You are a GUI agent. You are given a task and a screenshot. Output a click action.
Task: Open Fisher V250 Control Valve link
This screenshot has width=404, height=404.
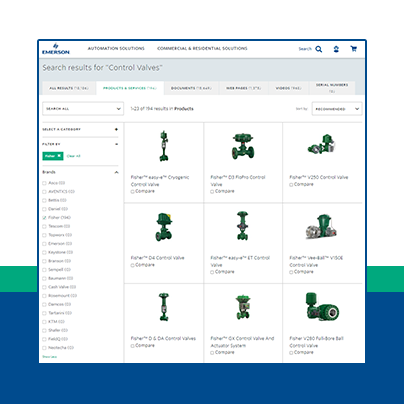(x=319, y=177)
